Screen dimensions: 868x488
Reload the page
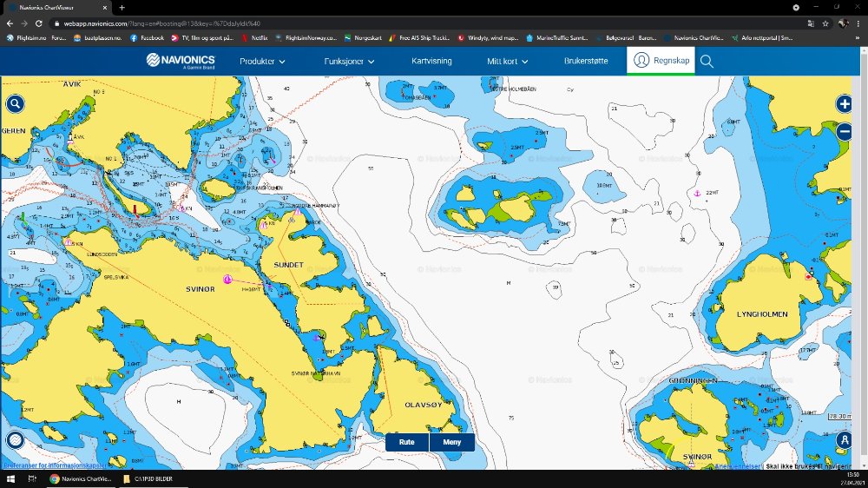pyautogui.click(x=39, y=23)
